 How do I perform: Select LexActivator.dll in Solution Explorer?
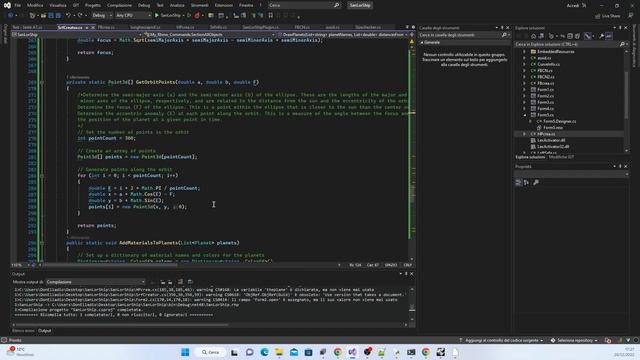click(x=551, y=140)
